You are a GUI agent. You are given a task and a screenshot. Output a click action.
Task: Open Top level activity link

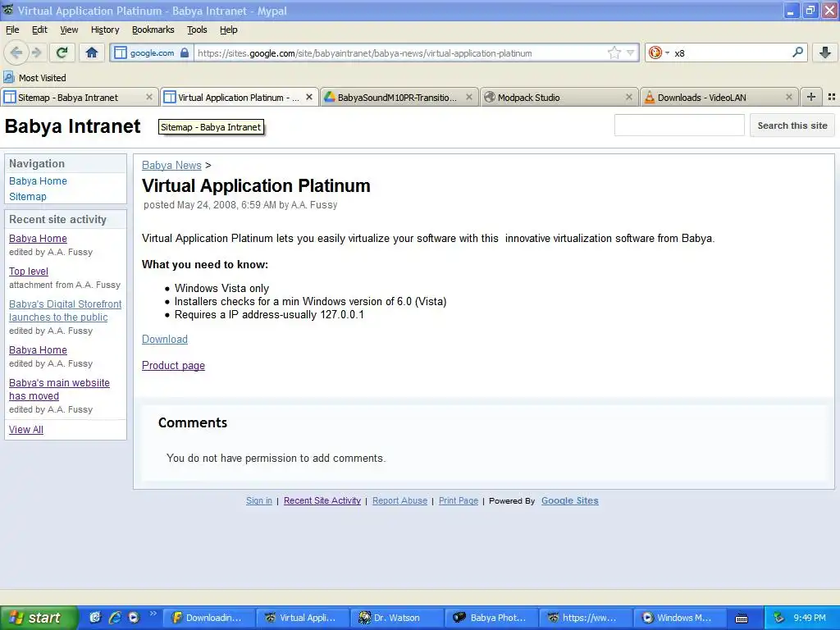click(29, 272)
